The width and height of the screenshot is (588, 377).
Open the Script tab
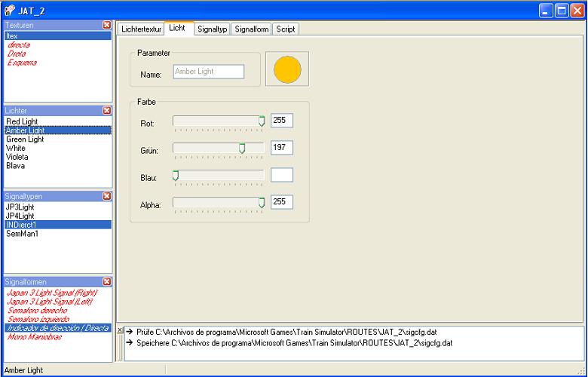(286, 29)
